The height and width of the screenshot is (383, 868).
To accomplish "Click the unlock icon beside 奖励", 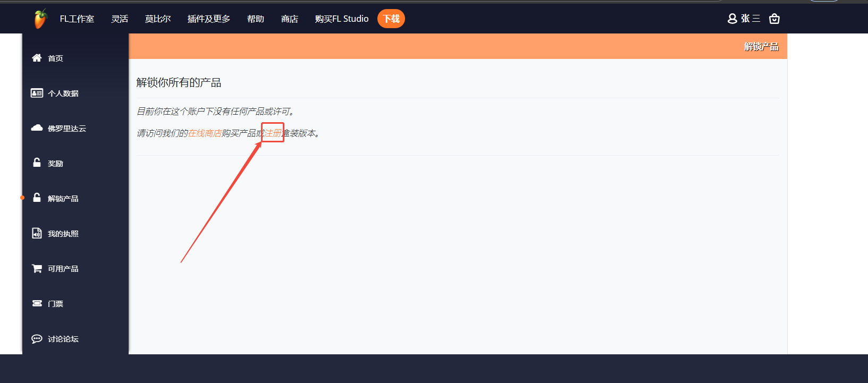I will tap(37, 163).
